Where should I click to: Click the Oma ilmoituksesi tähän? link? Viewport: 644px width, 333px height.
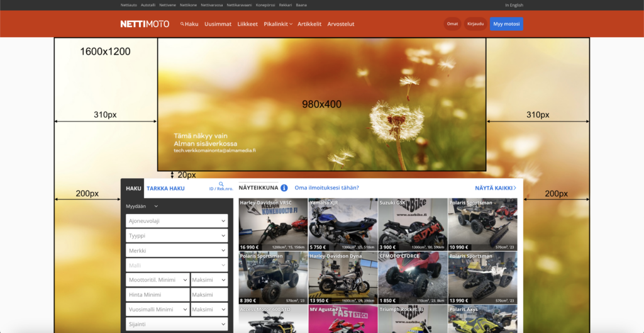(x=327, y=188)
